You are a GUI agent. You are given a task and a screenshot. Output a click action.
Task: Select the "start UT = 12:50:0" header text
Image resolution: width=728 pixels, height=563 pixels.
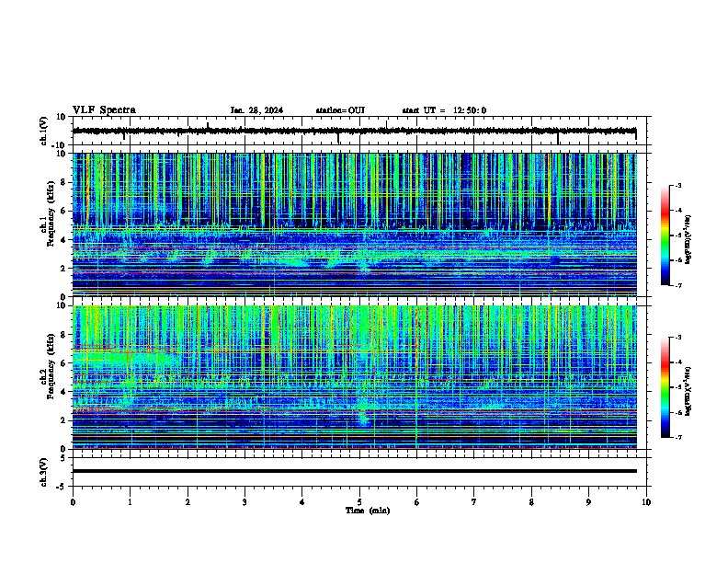(x=444, y=110)
